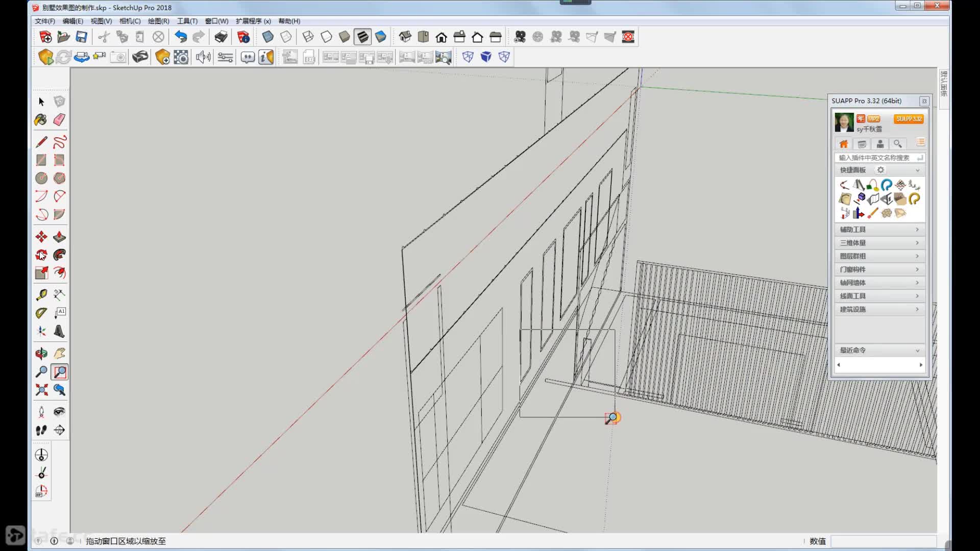Select the Scale tool
Viewport: 980px width, 551px height.
click(x=41, y=273)
